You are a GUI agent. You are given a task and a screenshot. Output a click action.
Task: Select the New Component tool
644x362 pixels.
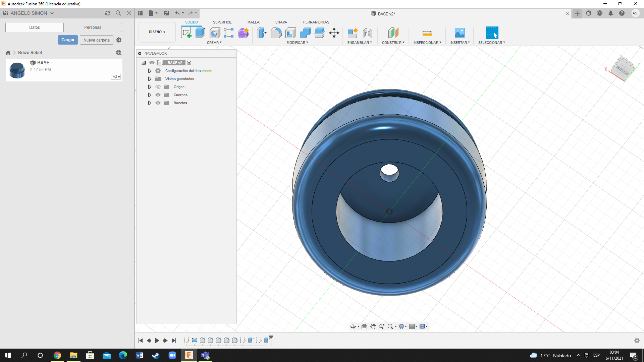coord(353,33)
